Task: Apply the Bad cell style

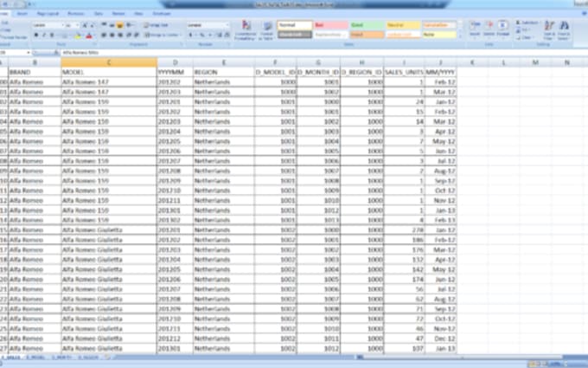Action: (x=330, y=25)
